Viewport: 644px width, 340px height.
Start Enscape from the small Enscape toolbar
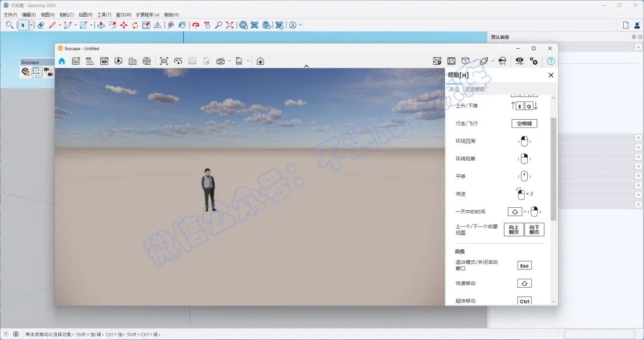(26, 72)
